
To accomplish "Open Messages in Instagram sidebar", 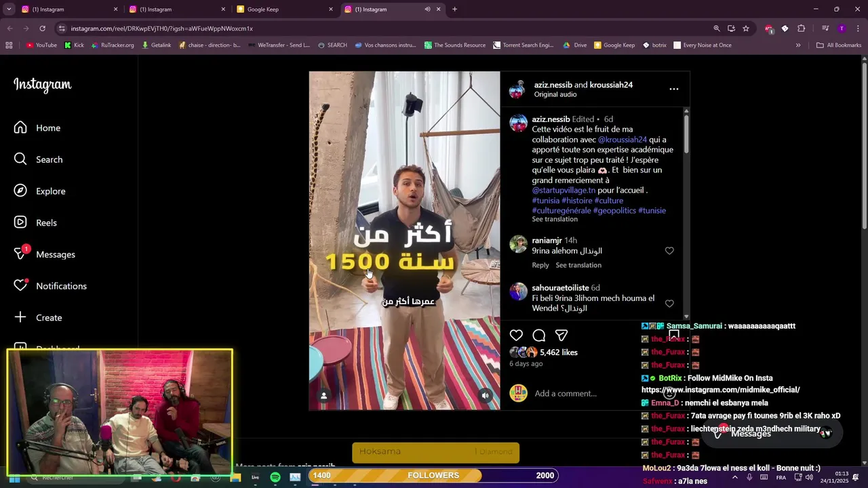I will coord(45,254).
